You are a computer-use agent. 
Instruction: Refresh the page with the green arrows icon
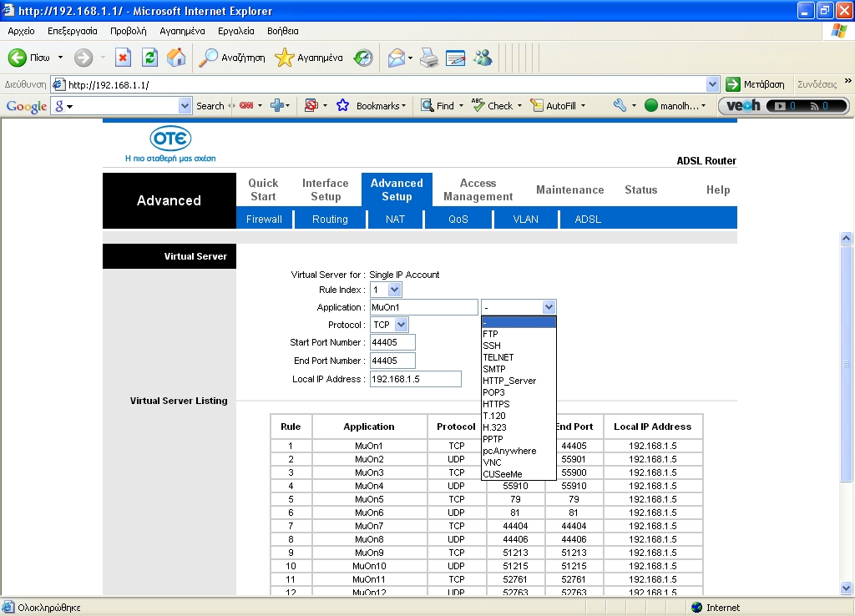[150, 58]
